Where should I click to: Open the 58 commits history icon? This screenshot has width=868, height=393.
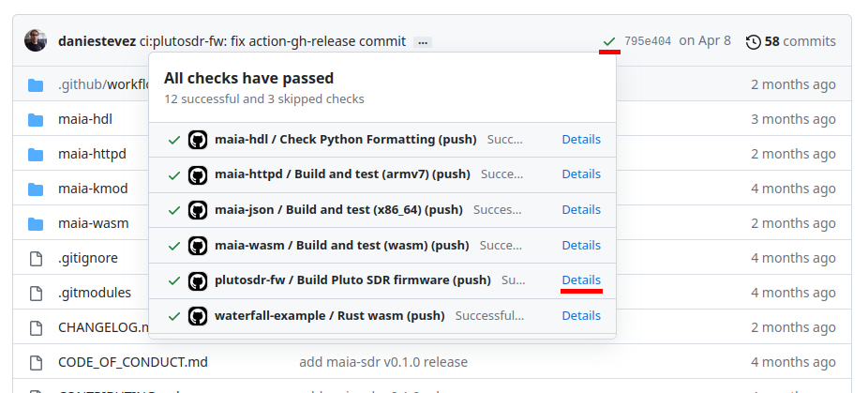753,41
